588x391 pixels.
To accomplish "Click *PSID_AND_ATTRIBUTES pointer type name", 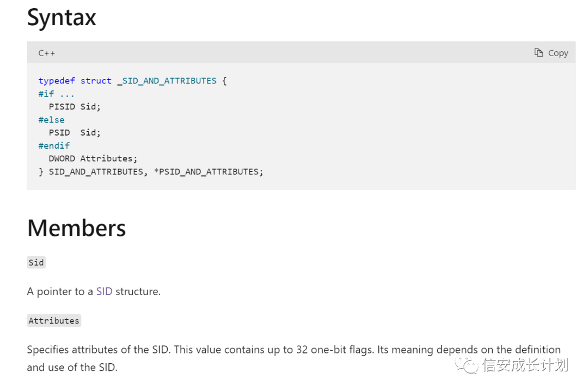I will pos(209,172).
